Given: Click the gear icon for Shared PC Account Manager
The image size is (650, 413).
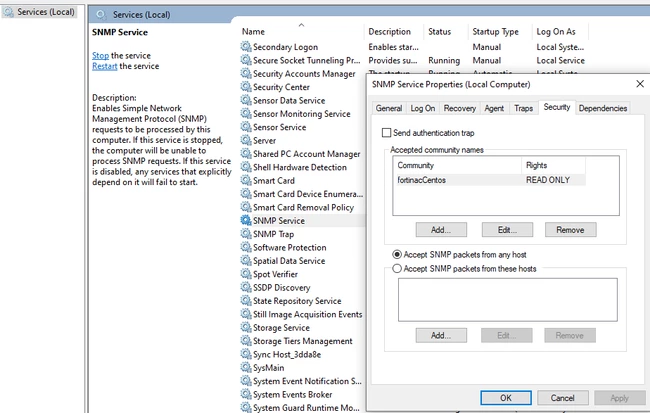Looking at the screenshot, I should click(246, 153).
